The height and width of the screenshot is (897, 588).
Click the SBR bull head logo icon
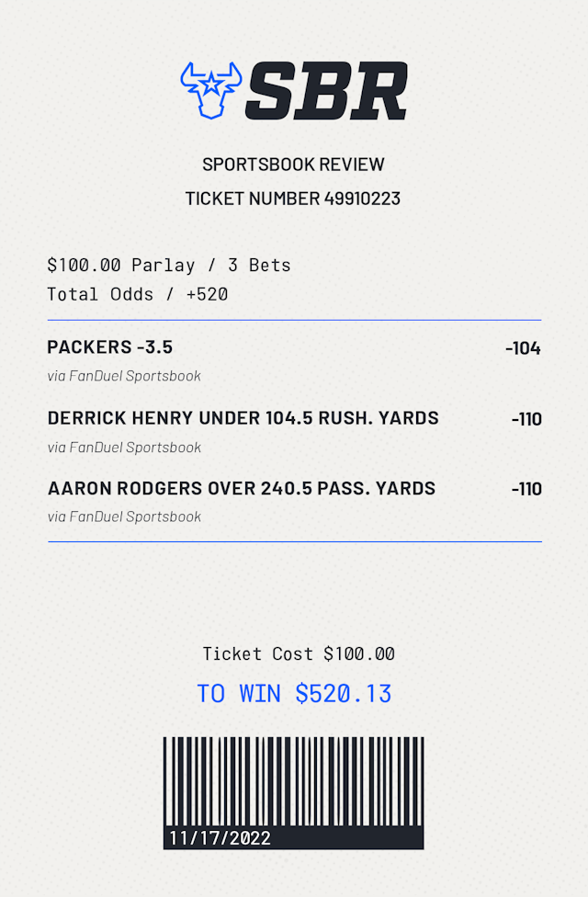pyautogui.click(x=210, y=90)
